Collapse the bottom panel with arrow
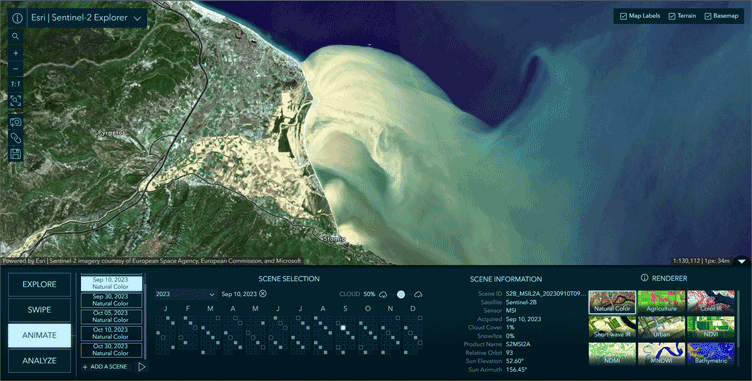 pos(742,262)
